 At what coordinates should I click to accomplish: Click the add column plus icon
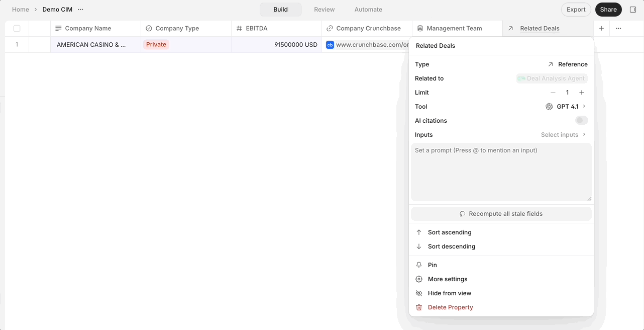coord(601,29)
